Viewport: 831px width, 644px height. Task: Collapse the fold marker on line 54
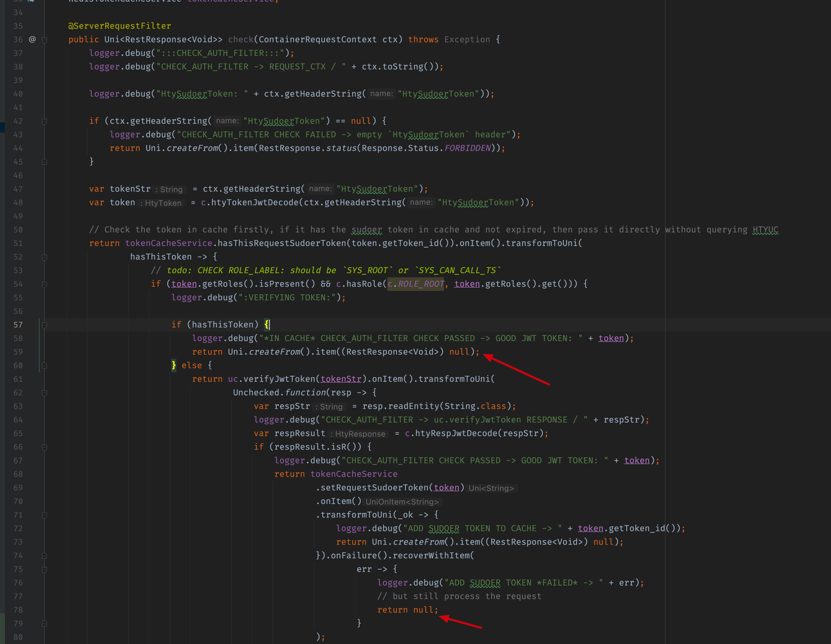coord(44,284)
